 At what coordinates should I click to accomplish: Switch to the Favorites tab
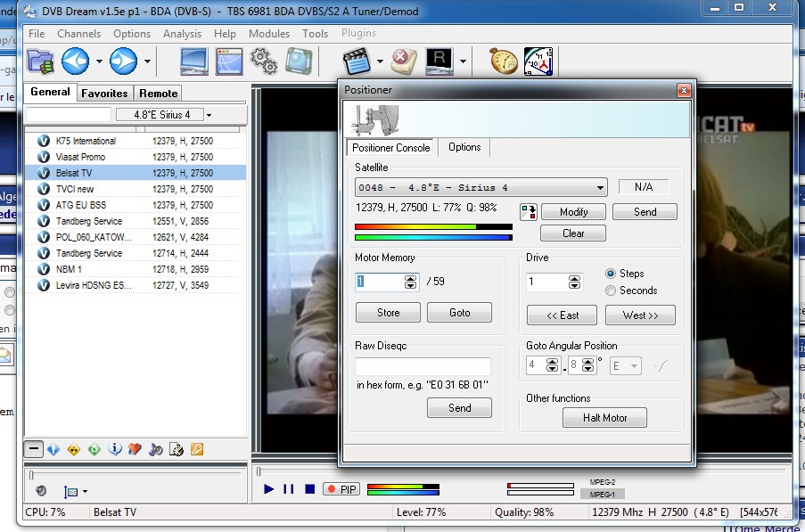coord(104,94)
